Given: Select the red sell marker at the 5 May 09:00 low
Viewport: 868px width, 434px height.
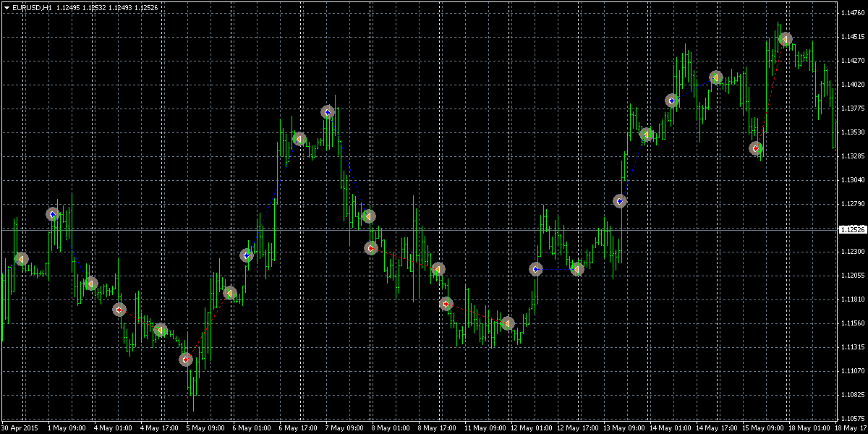Looking at the screenshot, I should pos(186,359).
